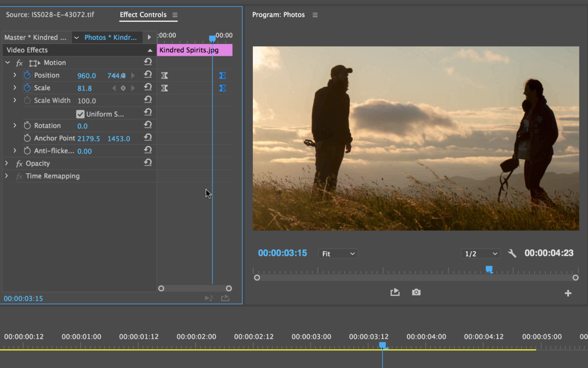Open the Fit zoom level dropdown

tap(338, 254)
